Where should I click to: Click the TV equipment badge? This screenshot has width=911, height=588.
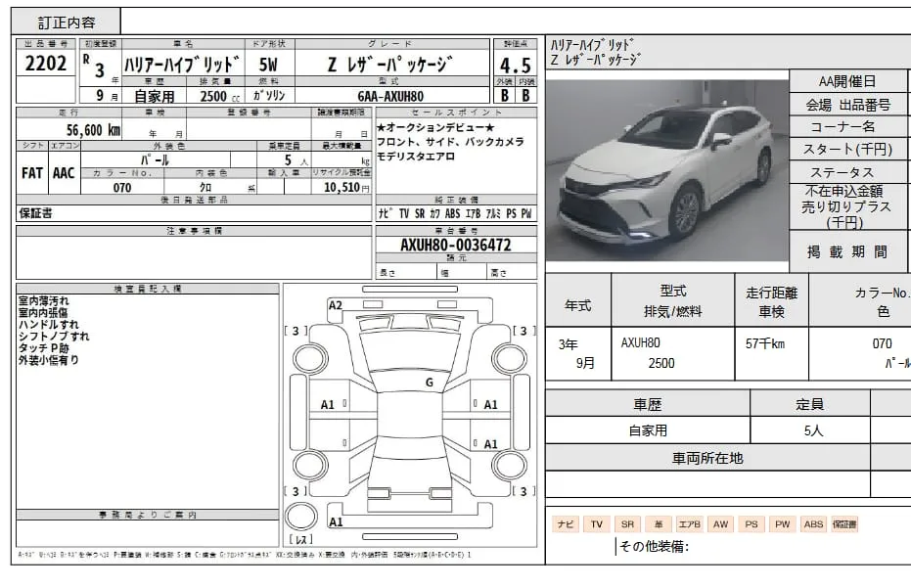597,524
